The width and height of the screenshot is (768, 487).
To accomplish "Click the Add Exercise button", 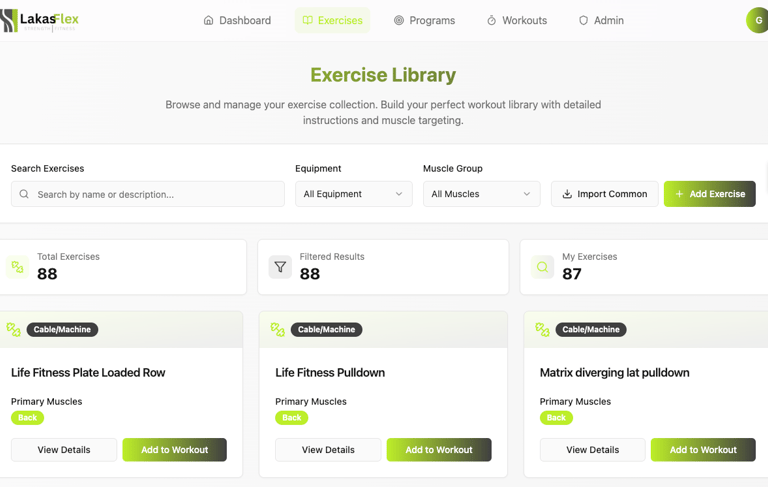I will (710, 194).
